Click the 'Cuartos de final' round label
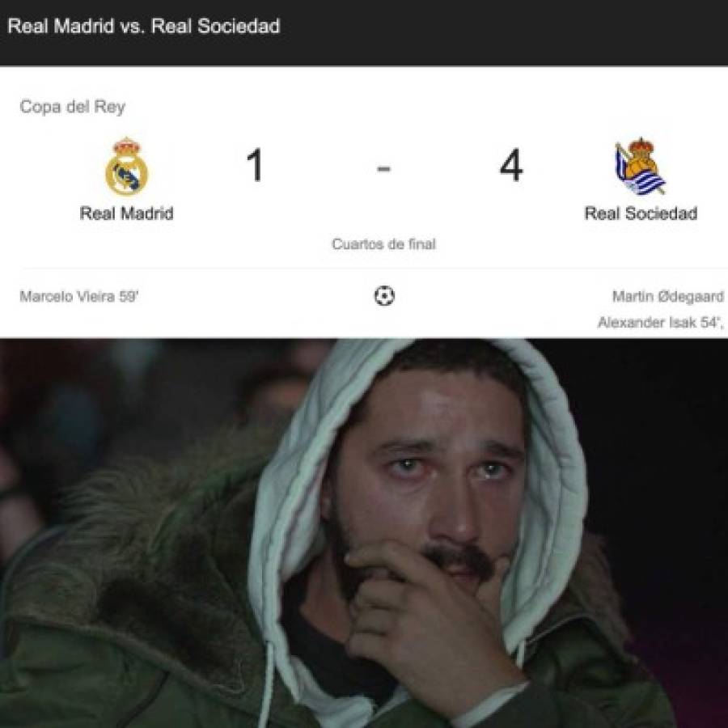The height and width of the screenshot is (728, 728). [x=384, y=244]
